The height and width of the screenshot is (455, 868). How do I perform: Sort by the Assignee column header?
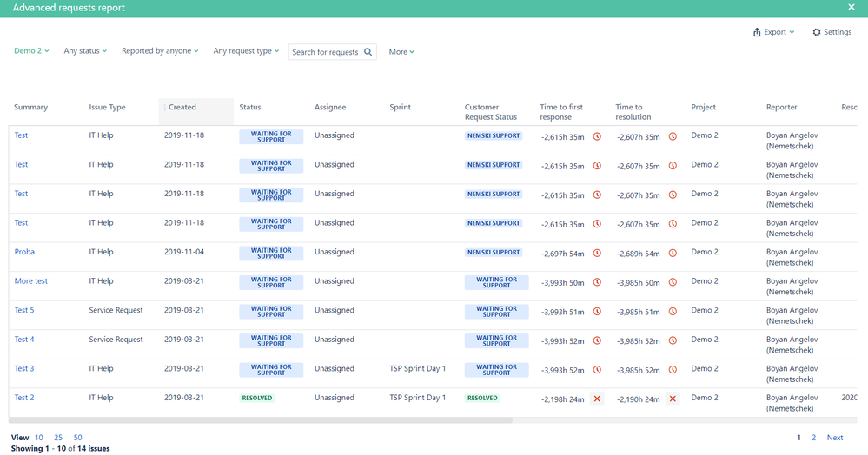coord(330,107)
